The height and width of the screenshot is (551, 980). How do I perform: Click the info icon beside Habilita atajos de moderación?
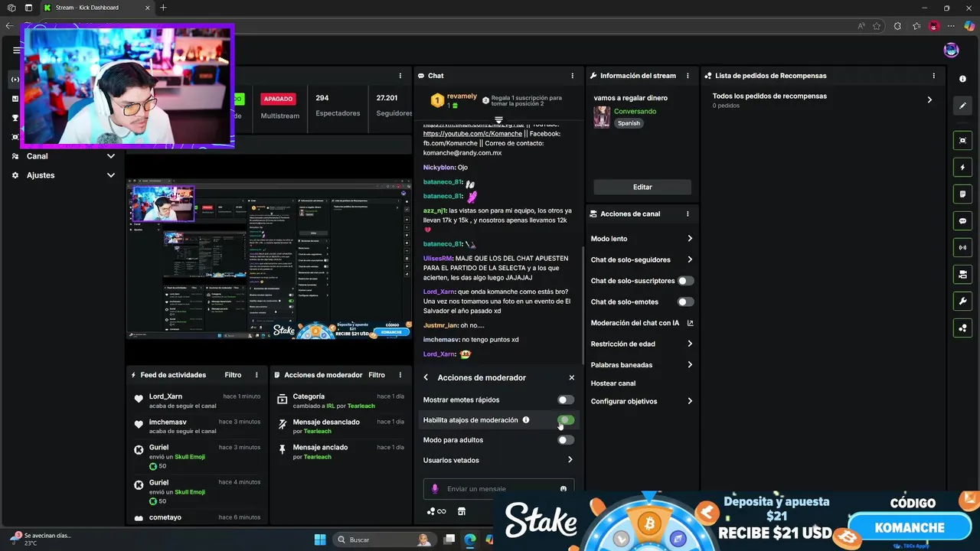(526, 420)
